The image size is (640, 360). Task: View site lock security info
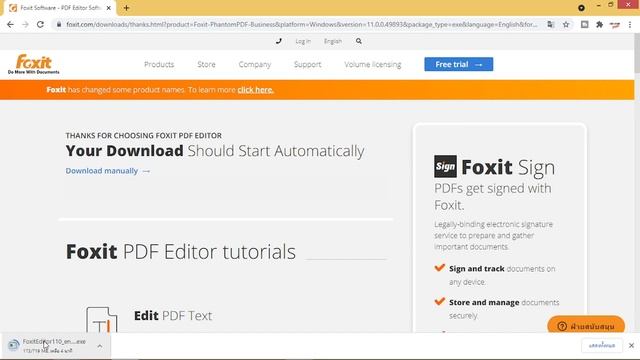(x=59, y=24)
